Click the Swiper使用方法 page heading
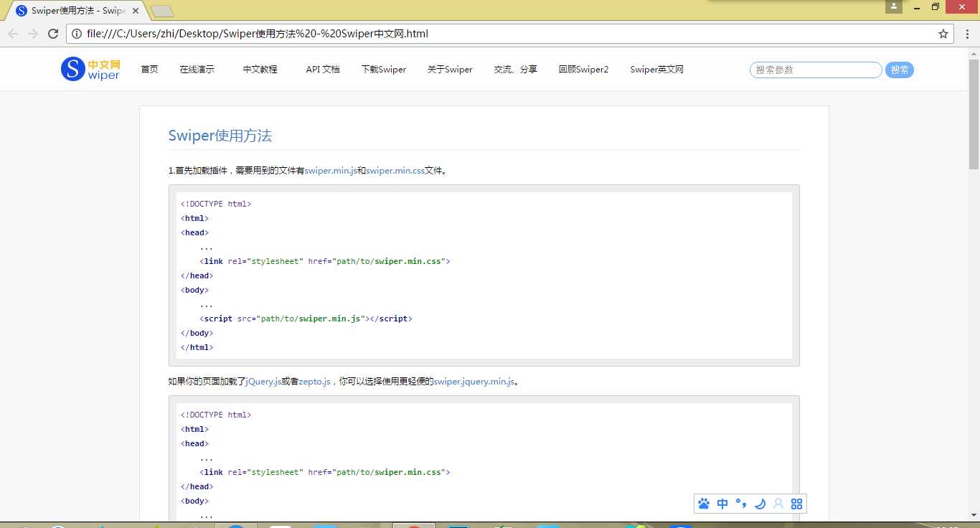 (x=220, y=136)
